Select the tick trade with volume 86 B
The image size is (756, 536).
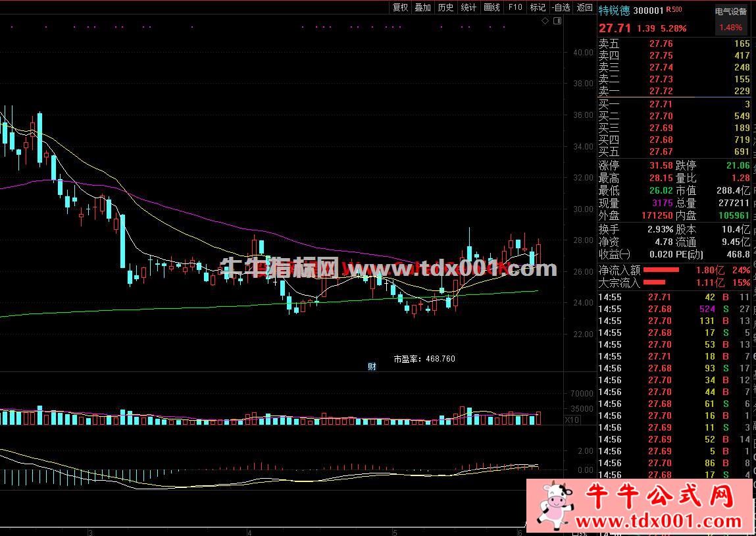coord(674,464)
